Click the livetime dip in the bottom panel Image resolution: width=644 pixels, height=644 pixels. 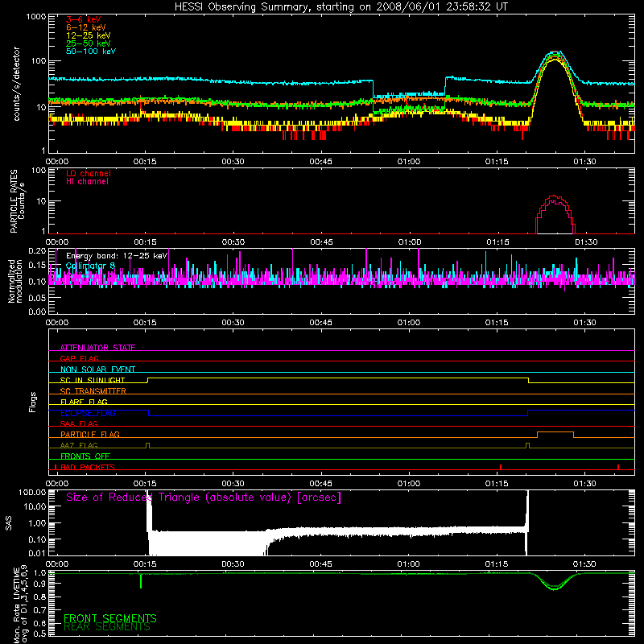tap(555, 587)
